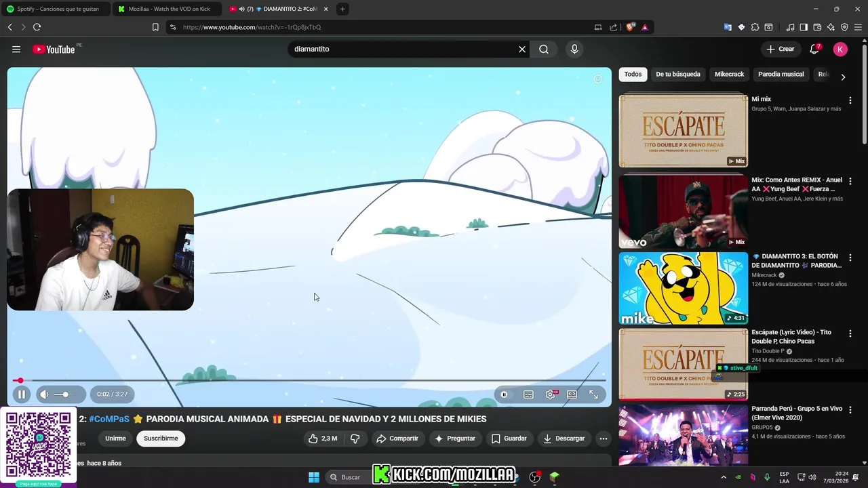Run search with the magnifier button
The width and height of the screenshot is (868, 488).
[x=544, y=49]
